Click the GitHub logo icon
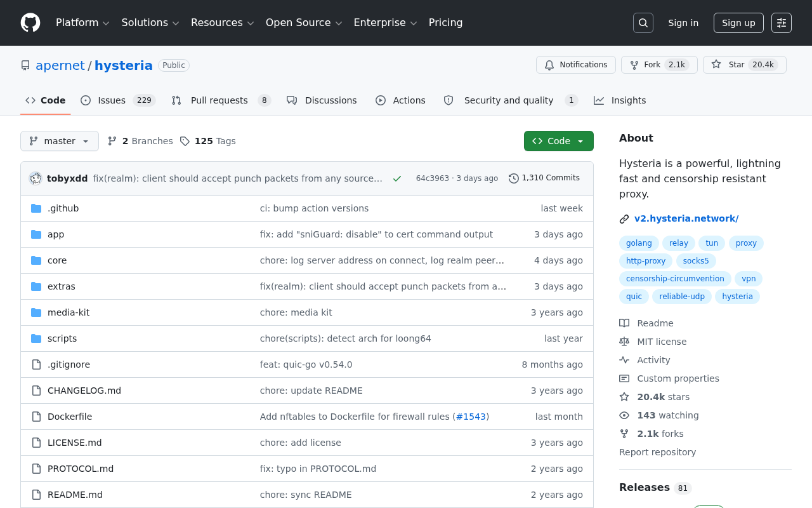This screenshot has width=812, height=508. coord(30,23)
